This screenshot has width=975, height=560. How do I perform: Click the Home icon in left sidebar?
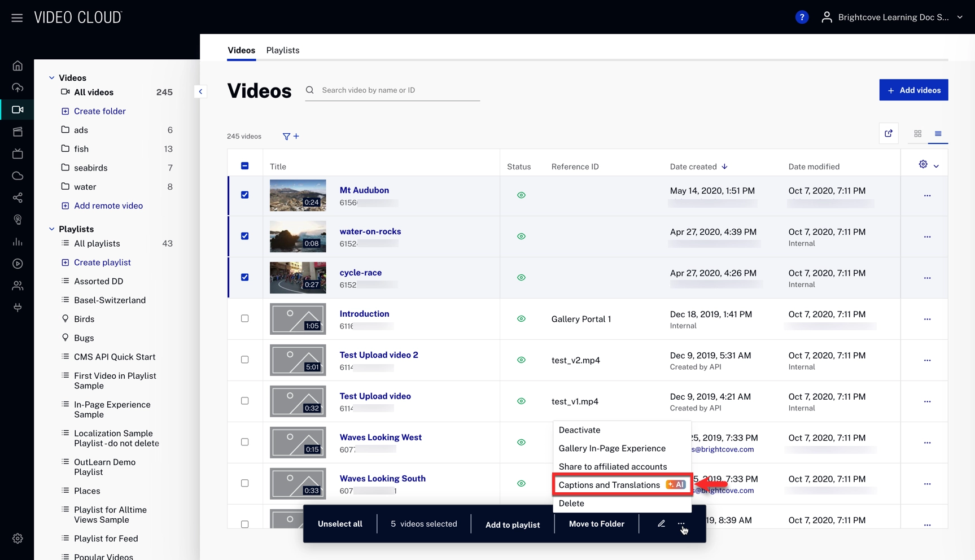18,66
